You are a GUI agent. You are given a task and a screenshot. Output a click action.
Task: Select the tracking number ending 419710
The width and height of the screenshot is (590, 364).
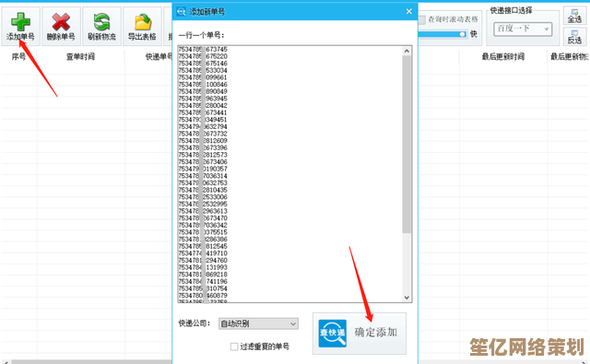tap(203, 253)
